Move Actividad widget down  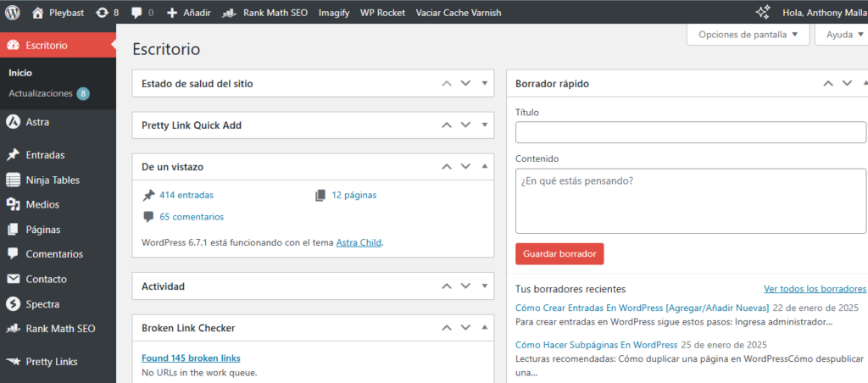point(465,286)
